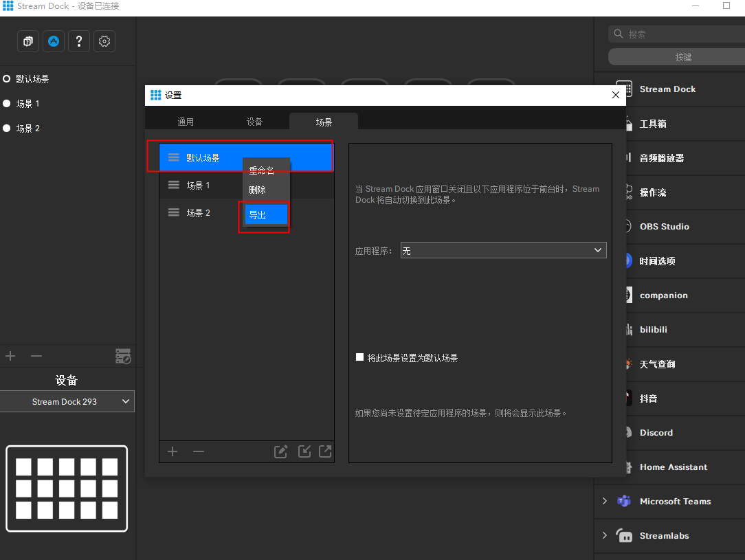Choose 重命名 in the context menu
Viewport: 745px width, 560px height.
click(x=266, y=170)
